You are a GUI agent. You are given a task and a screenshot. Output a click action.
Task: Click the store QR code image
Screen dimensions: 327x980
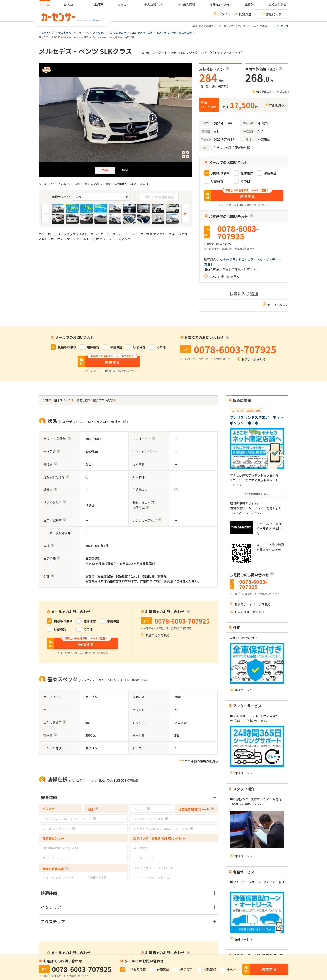point(241,554)
